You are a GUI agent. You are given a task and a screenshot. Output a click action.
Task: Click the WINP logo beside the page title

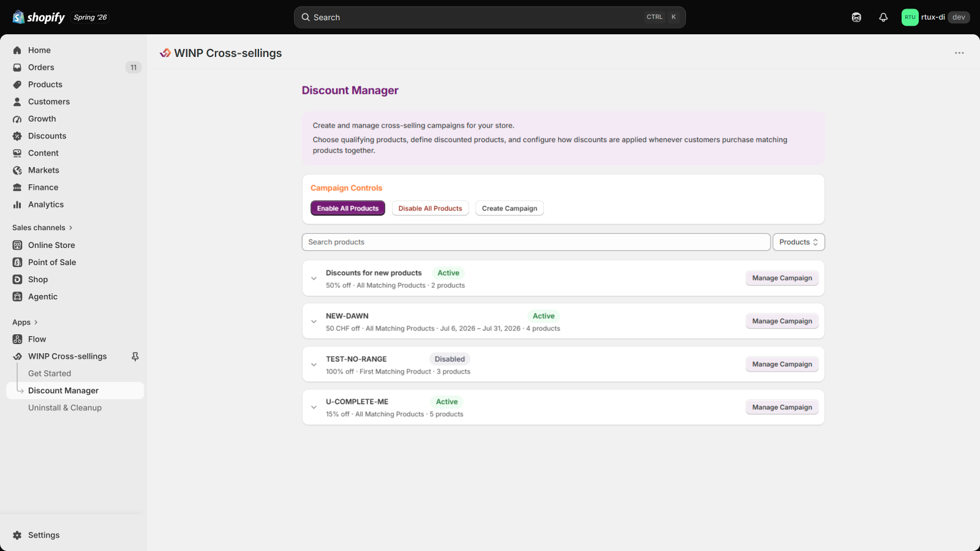point(165,53)
